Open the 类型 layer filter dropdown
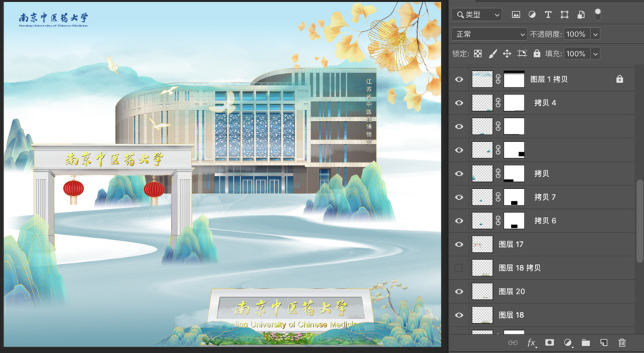Viewport: 644px width, 353px height. pos(477,15)
